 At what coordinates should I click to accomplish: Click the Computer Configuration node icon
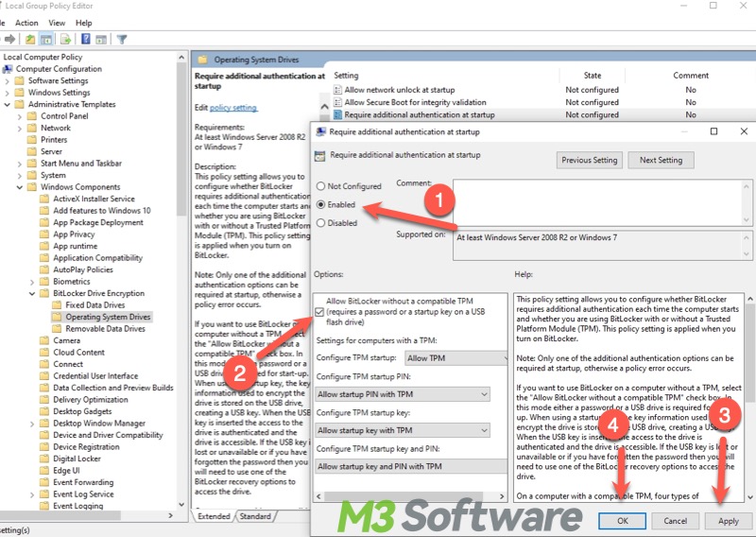point(8,69)
